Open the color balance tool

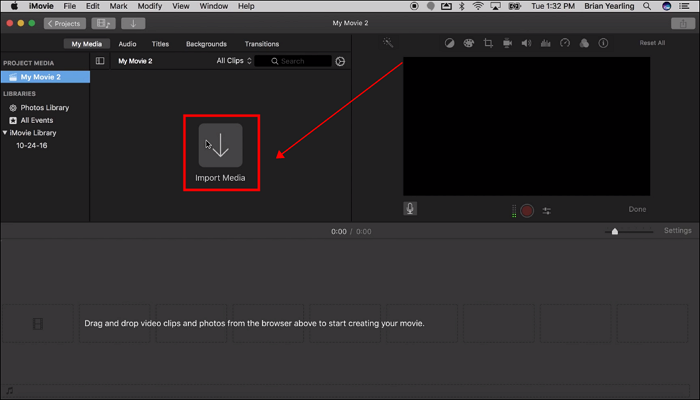450,43
